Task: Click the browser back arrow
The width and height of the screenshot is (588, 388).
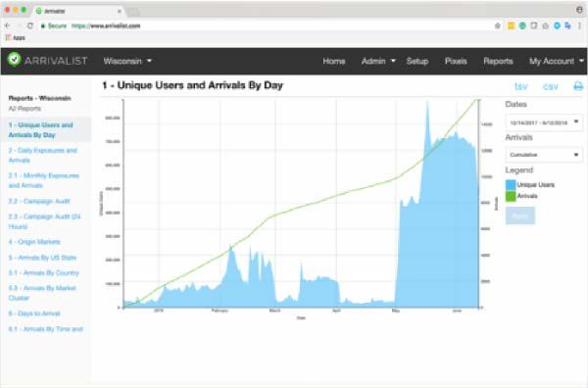Action: click(x=7, y=25)
